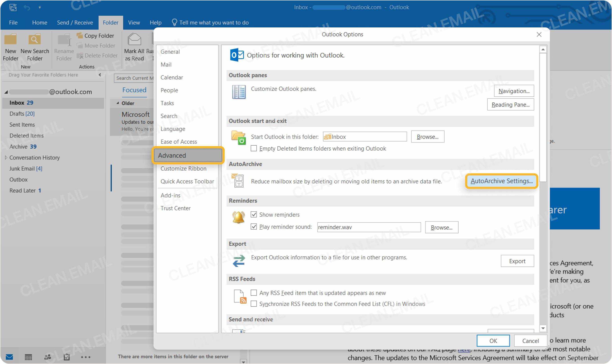Select Customize Ribbon in Options sidebar
Image resolution: width=612 pixels, height=364 pixels.
(x=183, y=168)
